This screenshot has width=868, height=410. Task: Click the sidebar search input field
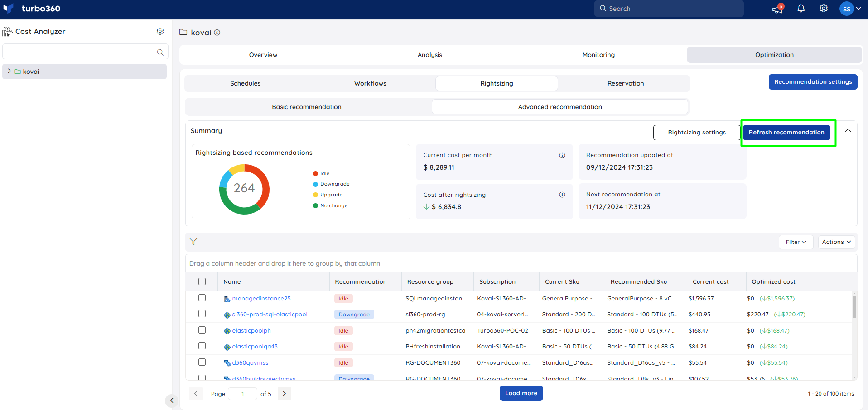coord(85,52)
